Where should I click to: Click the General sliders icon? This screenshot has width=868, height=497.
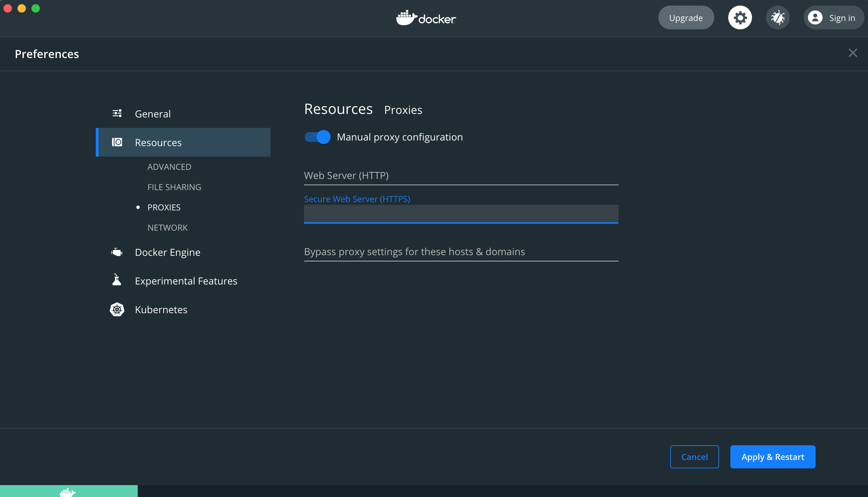(117, 113)
